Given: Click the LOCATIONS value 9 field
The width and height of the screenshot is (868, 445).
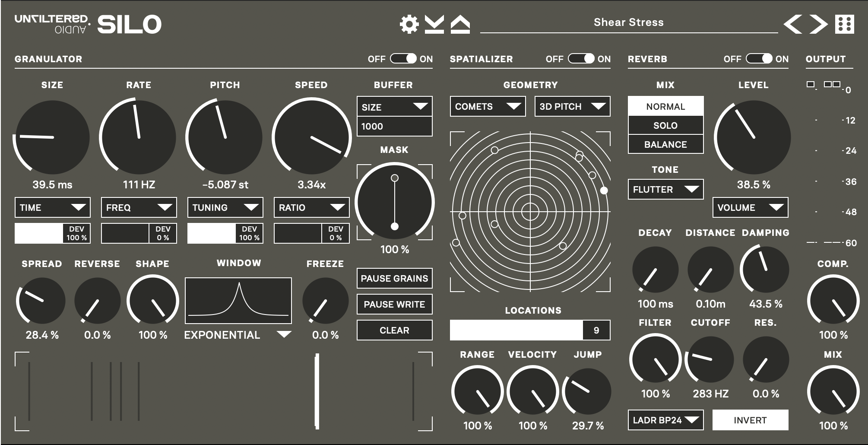Looking at the screenshot, I should (596, 330).
